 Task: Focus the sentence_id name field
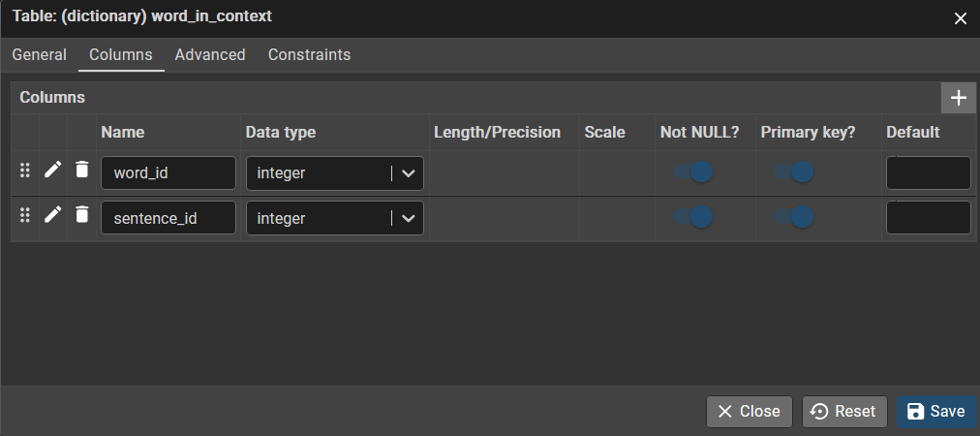tap(168, 218)
